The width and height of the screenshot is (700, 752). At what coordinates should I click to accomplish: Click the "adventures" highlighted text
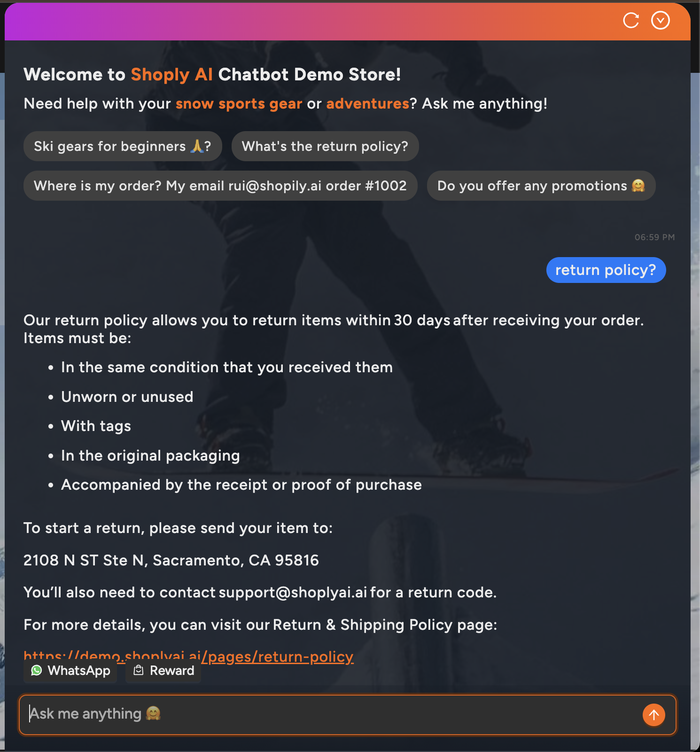(x=368, y=104)
